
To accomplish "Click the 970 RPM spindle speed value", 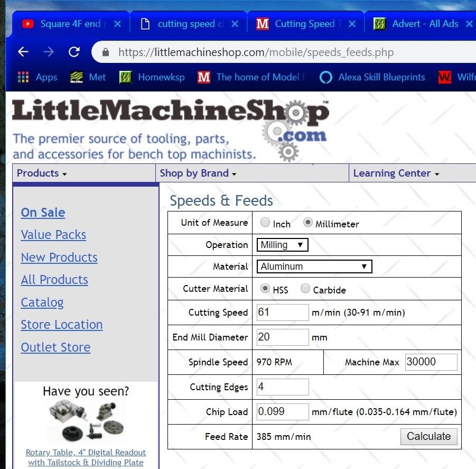I will pos(274,362).
